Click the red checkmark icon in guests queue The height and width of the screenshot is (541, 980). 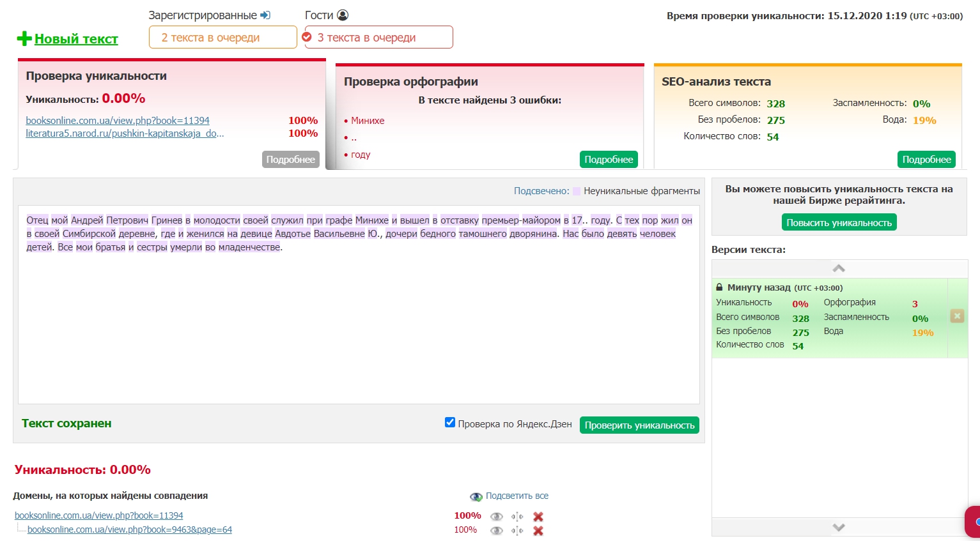tap(307, 37)
